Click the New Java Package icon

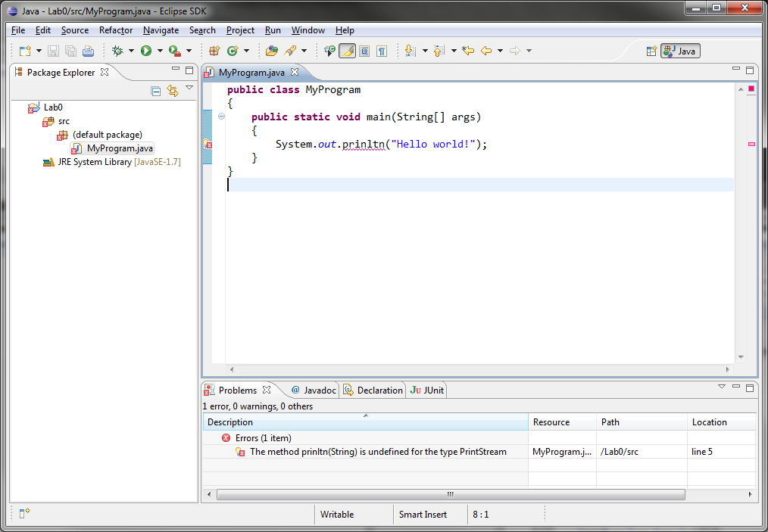[214, 51]
